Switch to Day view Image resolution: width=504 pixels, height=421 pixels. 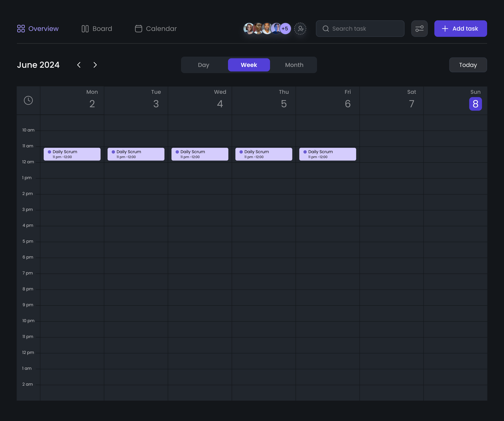tap(204, 65)
